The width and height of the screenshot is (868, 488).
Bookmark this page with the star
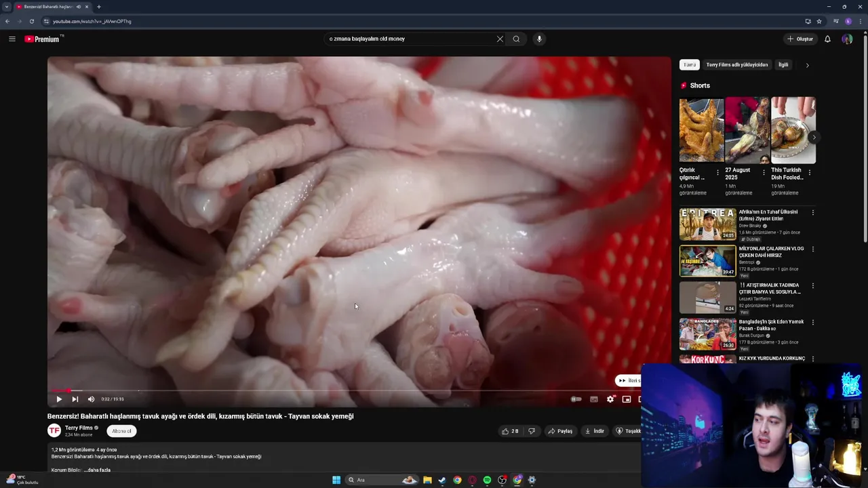pyautogui.click(x=819, y=21)
